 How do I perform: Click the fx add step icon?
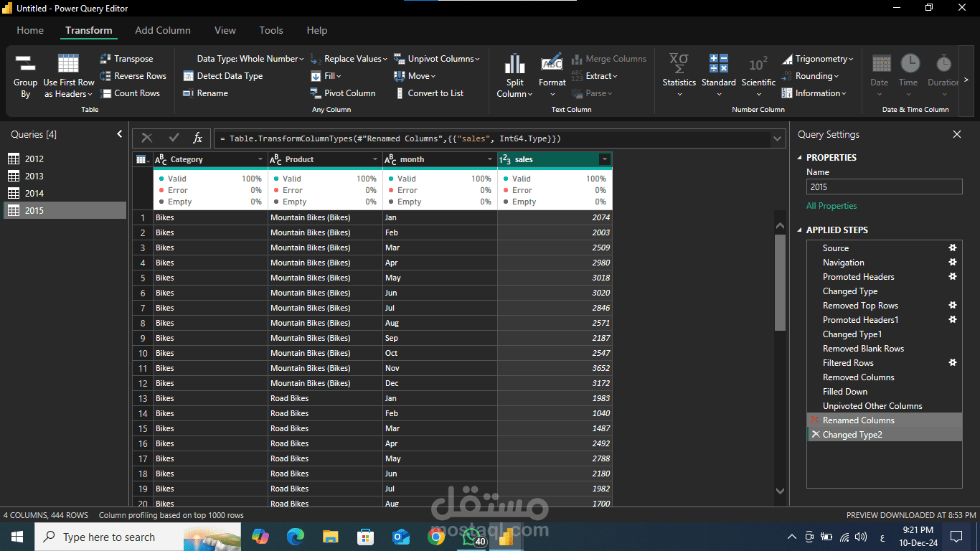(x=198, y=138)
